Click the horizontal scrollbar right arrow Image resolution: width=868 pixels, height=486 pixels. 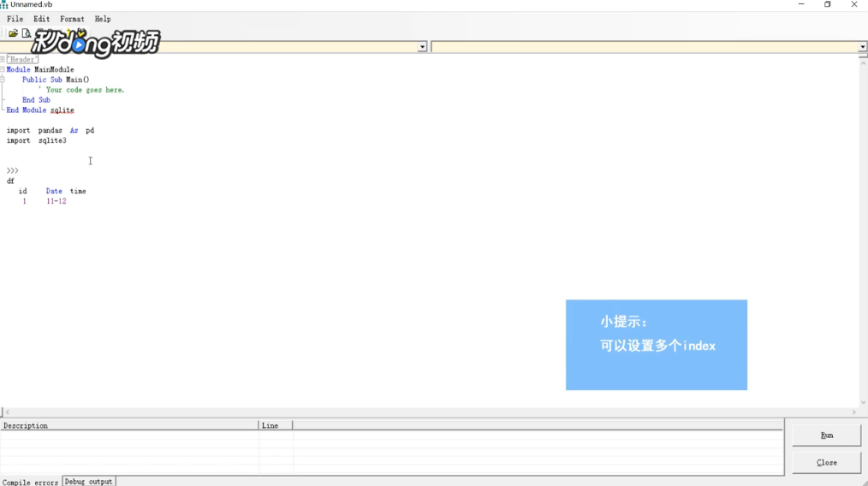coord(853,412)
